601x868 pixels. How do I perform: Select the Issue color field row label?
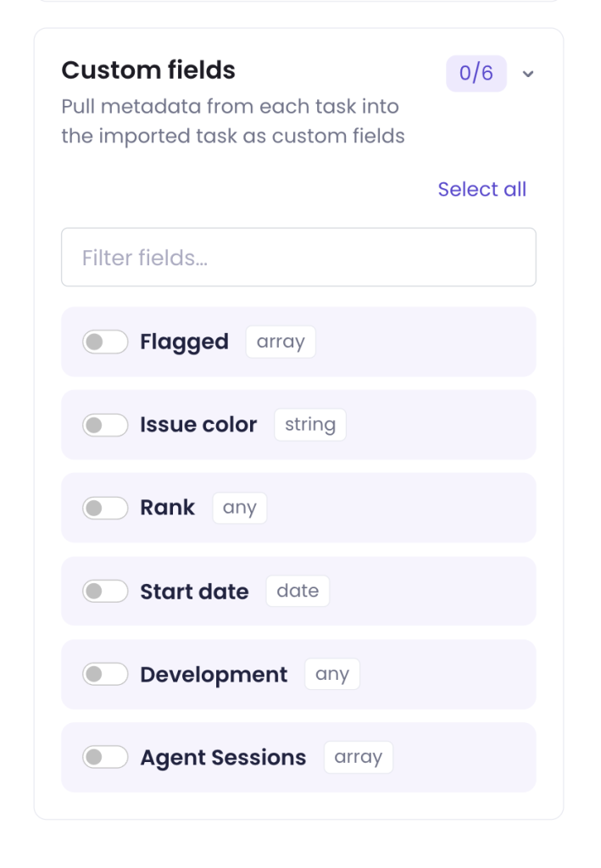pos(198,426)
